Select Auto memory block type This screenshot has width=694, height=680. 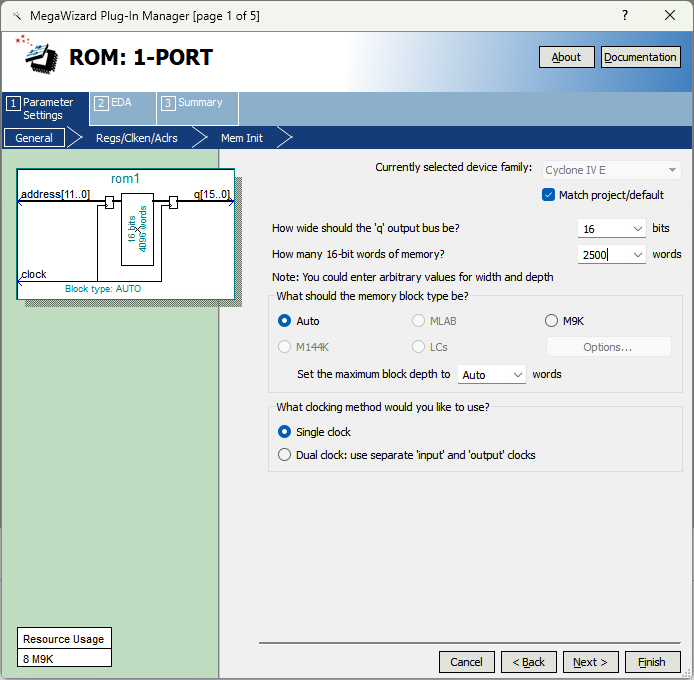284,321
